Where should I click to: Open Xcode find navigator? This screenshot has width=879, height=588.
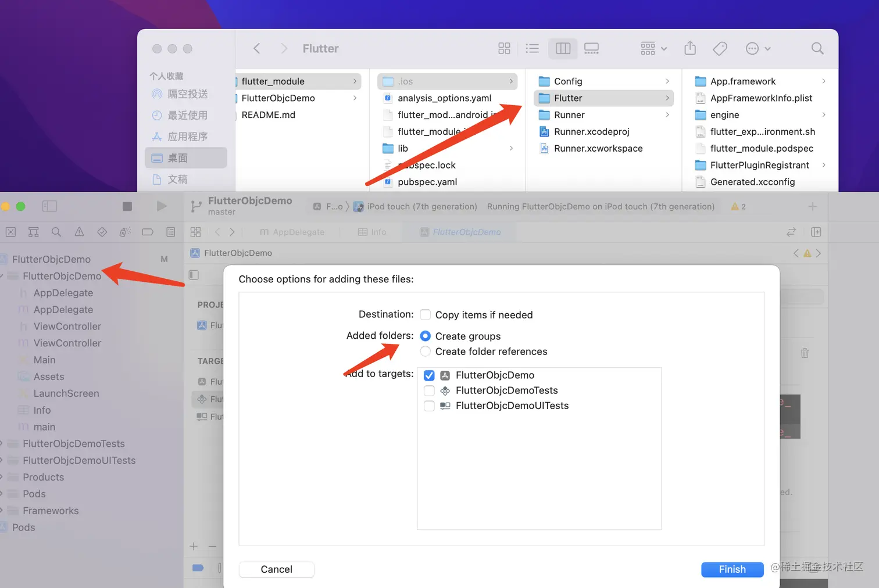56,232
